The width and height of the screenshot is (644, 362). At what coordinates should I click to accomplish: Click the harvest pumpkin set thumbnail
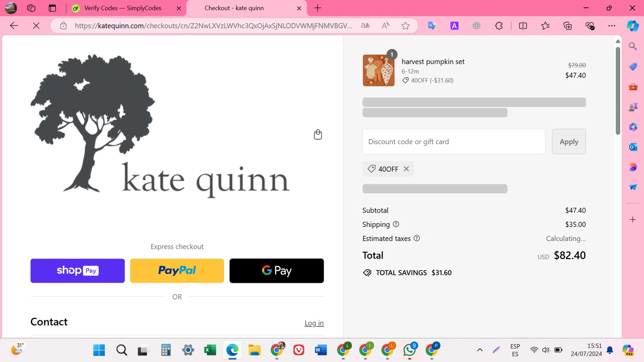378,70
